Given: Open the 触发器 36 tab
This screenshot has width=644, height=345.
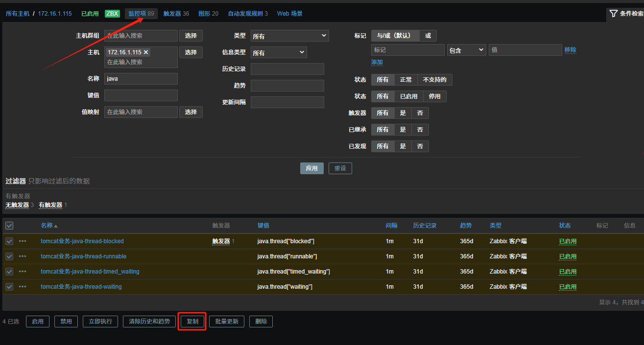Looking at the screenshot, I should tap(176, 14).
